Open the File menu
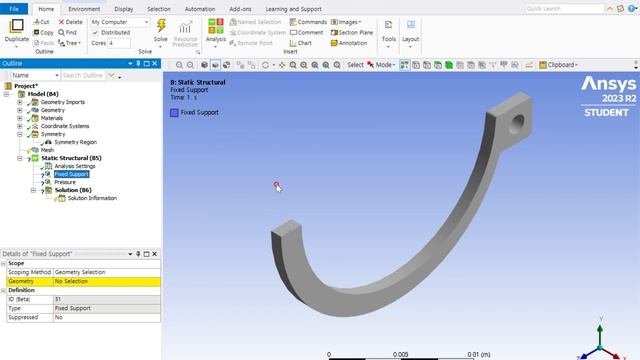640x360 pixels. coord(14,9)
